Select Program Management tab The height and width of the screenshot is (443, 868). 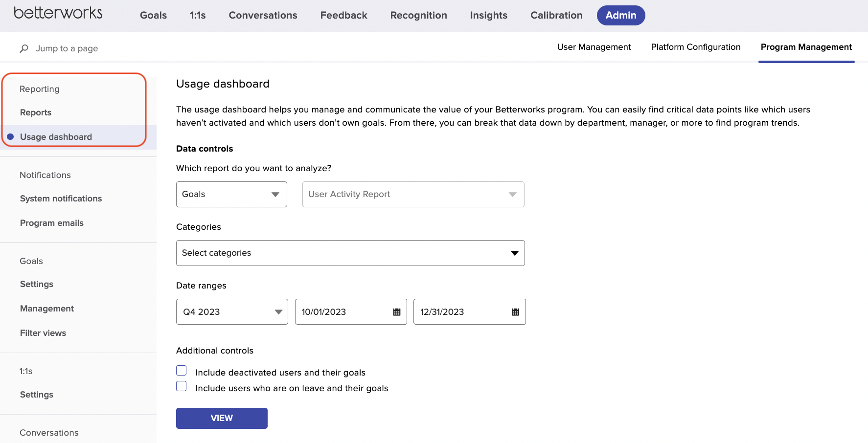(x=806, y=47)
